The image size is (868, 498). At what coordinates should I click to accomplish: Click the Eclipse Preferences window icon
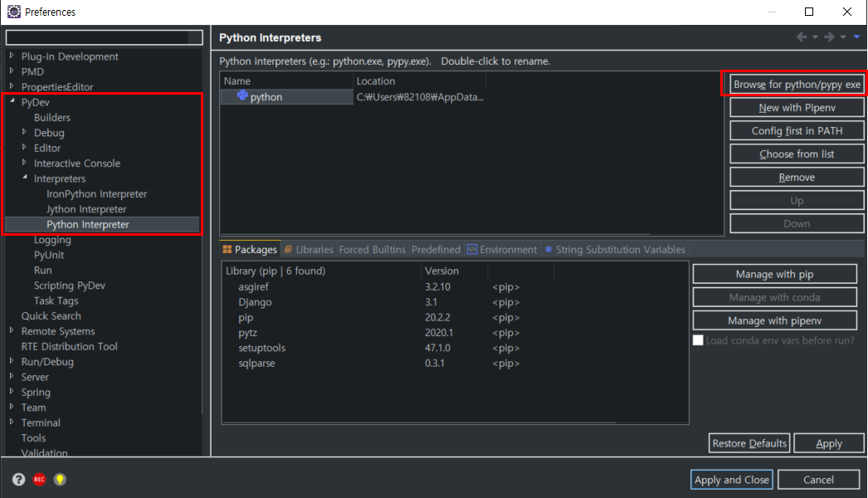(13, 12)
